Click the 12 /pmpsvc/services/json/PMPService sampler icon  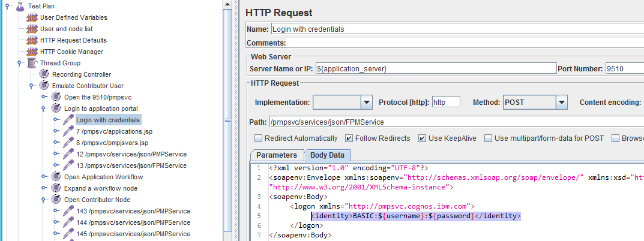68,154
